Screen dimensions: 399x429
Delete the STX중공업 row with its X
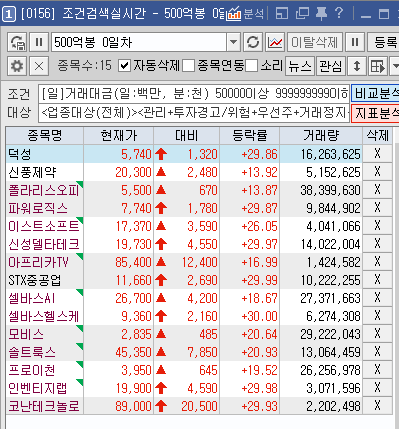pyautogui.click(x=377, y=280)
